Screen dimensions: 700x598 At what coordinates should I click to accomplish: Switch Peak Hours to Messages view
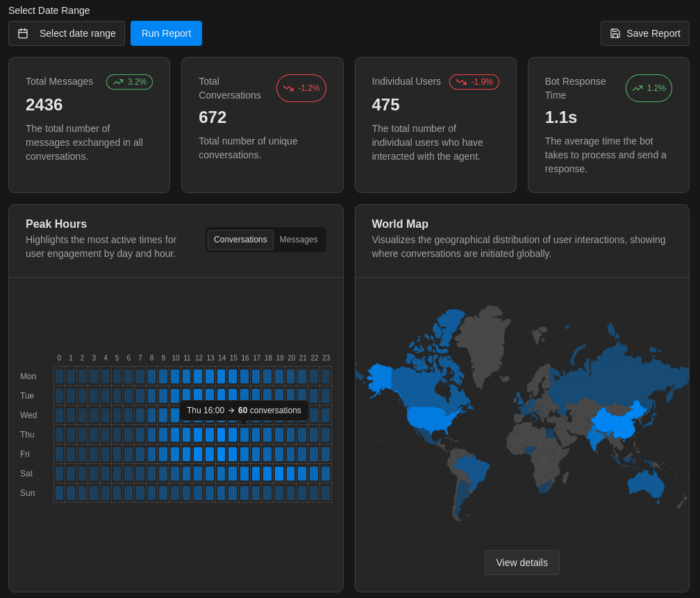pos(299,240)
